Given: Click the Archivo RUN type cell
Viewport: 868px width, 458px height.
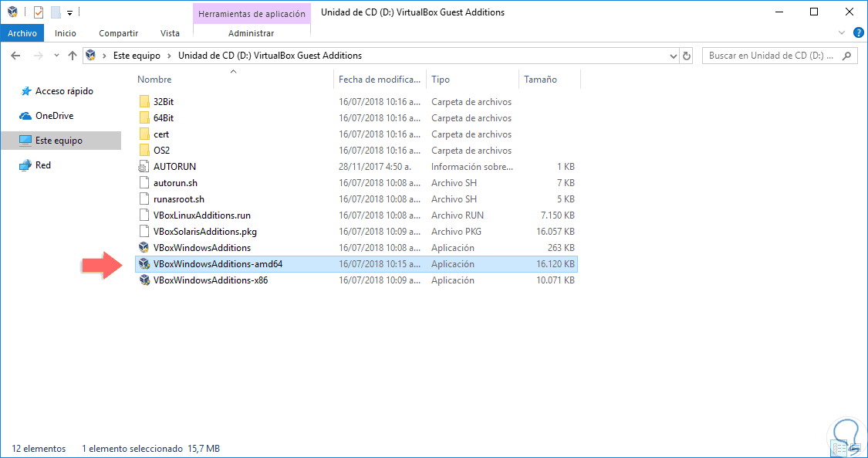Looking at the screenshot, I should tap(458, 215).
